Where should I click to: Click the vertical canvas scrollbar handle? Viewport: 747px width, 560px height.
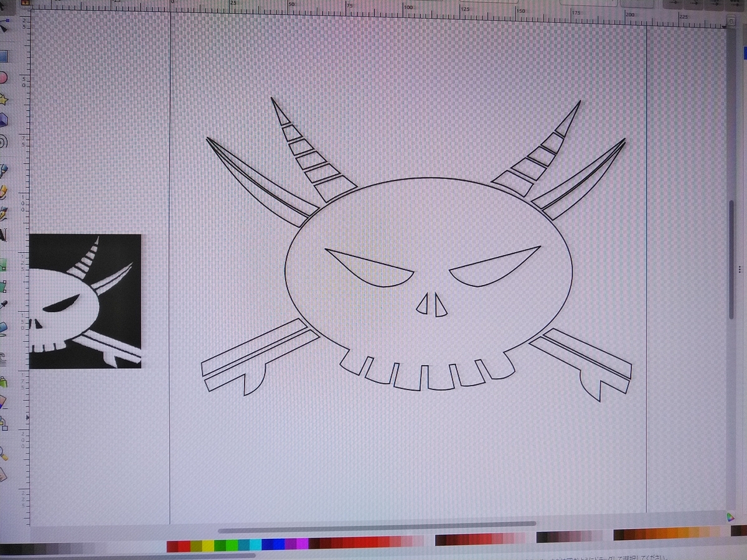733,258
